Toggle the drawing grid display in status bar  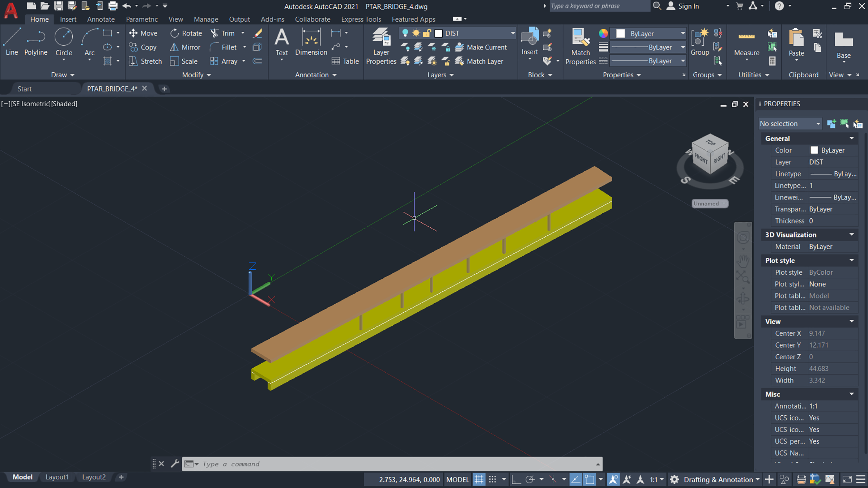tap(479, 479)
